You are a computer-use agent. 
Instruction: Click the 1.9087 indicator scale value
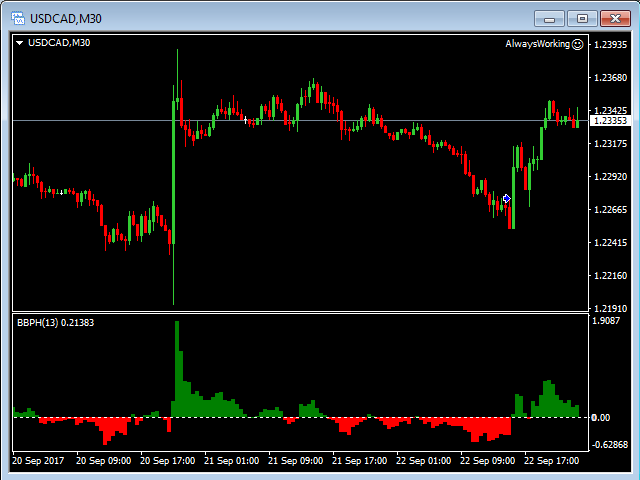click(x=607, y=322)
